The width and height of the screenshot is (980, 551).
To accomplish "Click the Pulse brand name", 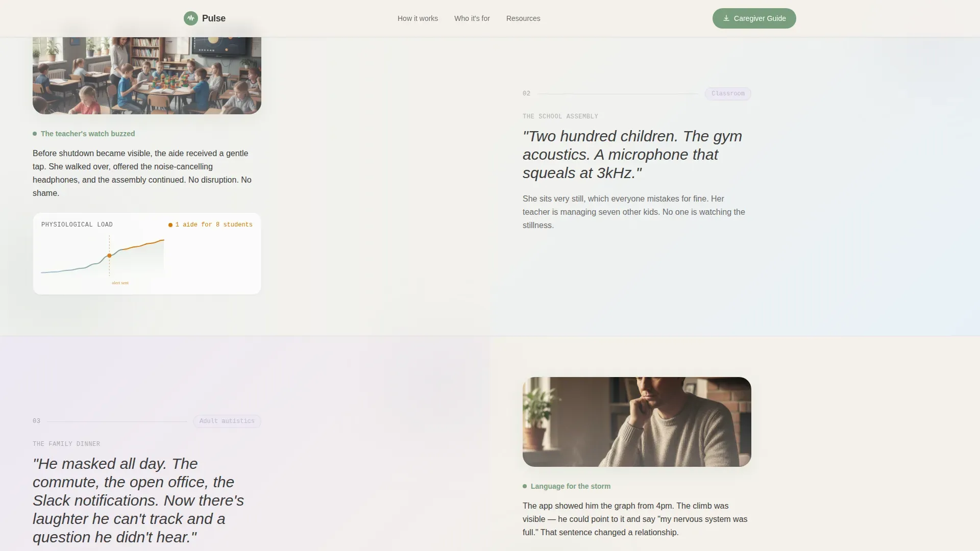I will [213, 18].
